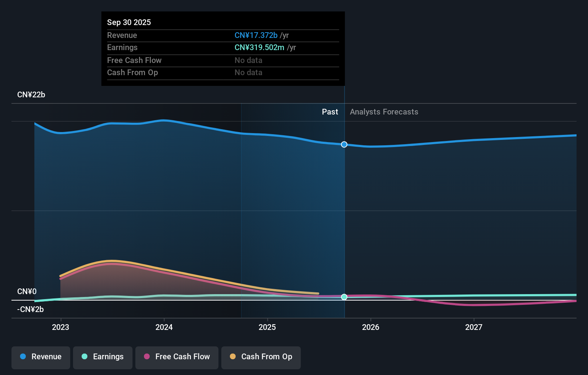Select the Revenue data point marker on blue line
The width and height of the screenshot is (588, 375).
click(344, 145)
